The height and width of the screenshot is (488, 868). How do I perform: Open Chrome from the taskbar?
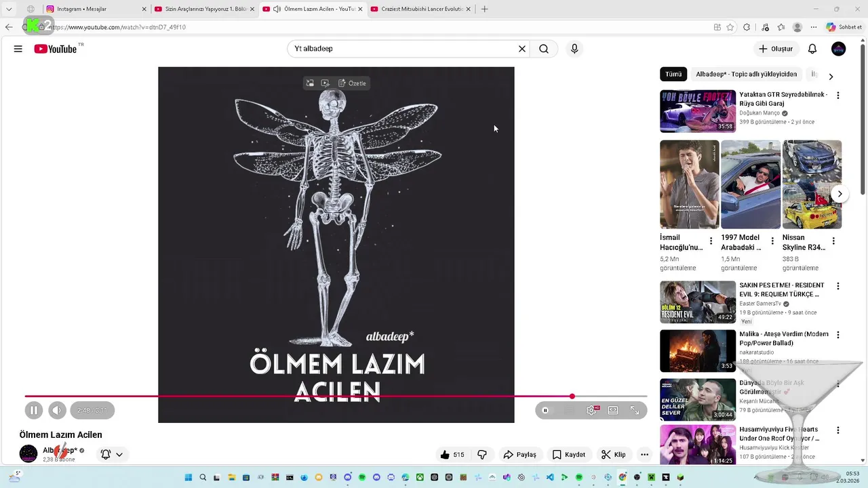623,477
